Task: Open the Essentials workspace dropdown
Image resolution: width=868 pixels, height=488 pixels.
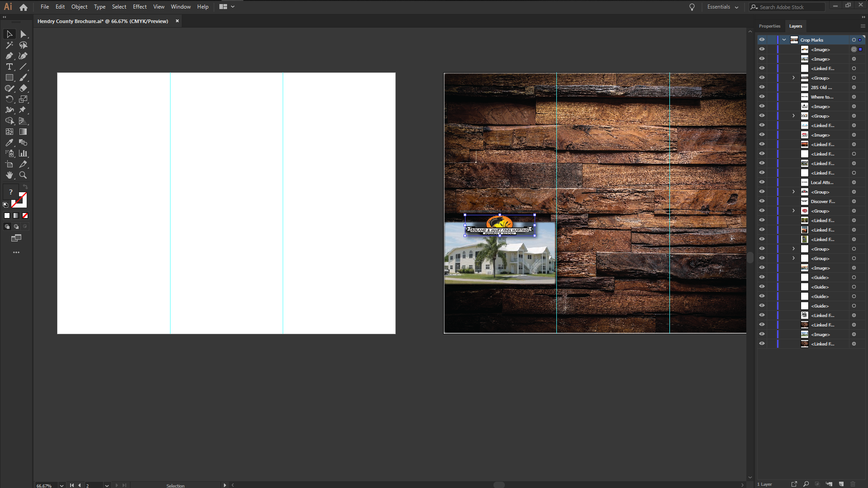Action: (722, 7)
